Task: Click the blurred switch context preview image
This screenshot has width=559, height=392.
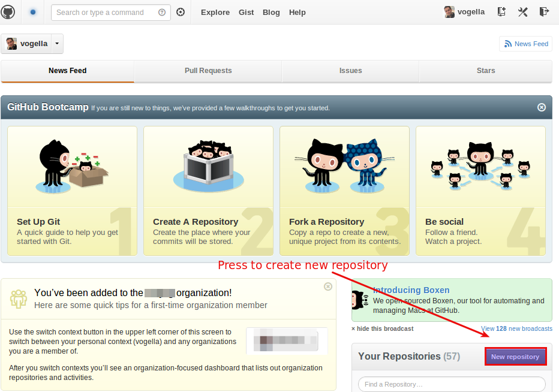Action: (287, 340)
